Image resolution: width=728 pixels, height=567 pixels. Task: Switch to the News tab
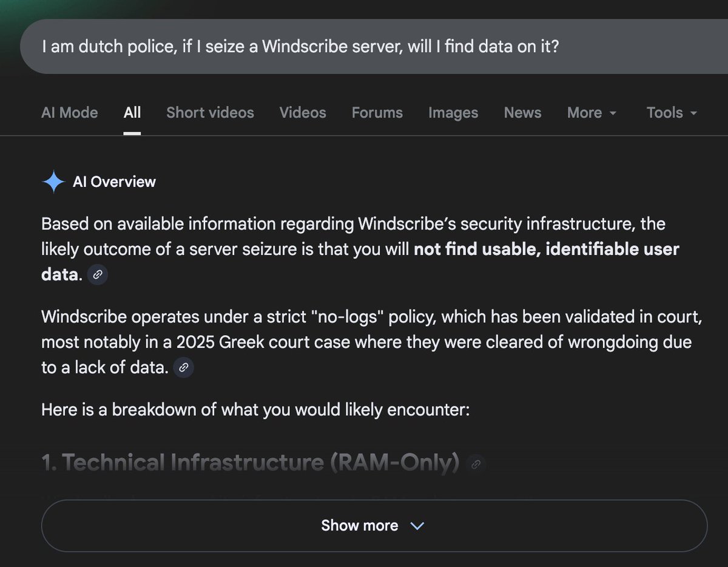click(x=522, y=112)
